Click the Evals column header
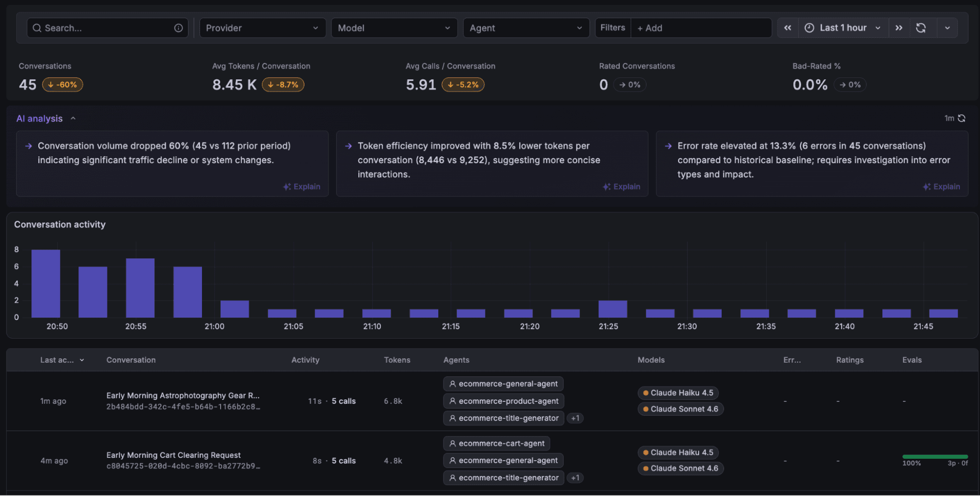The image size is (980, 496). 912,360
